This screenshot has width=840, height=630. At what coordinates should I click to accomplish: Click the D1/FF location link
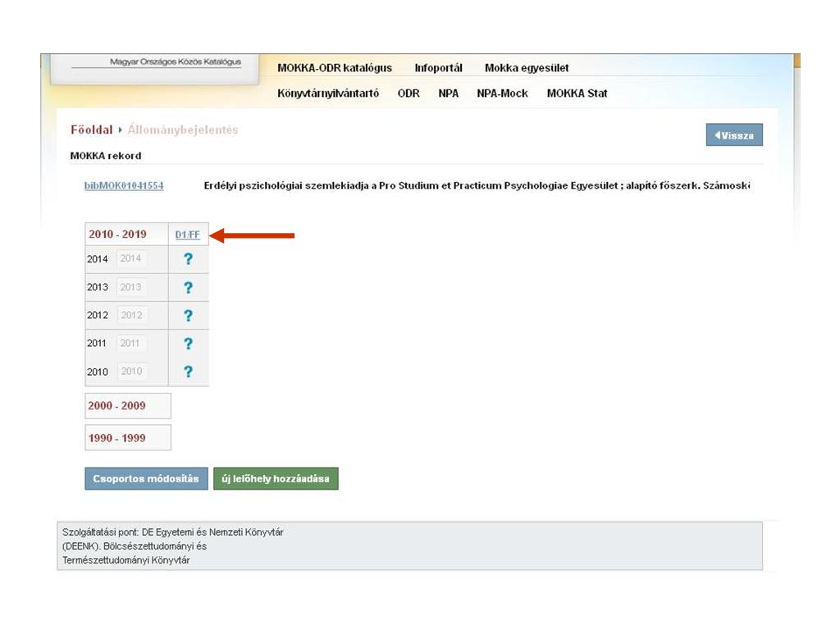[188, 235]
